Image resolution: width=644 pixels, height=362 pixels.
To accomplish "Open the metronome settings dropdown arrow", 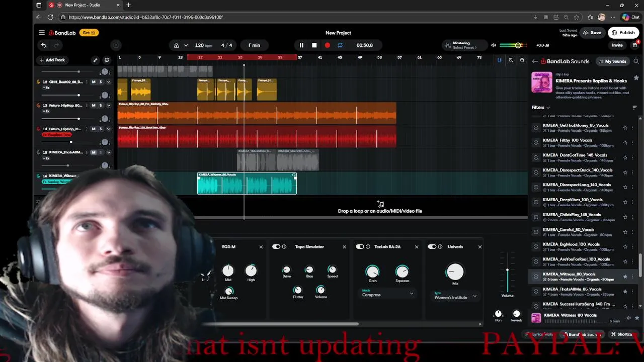I will click(186, 45).
